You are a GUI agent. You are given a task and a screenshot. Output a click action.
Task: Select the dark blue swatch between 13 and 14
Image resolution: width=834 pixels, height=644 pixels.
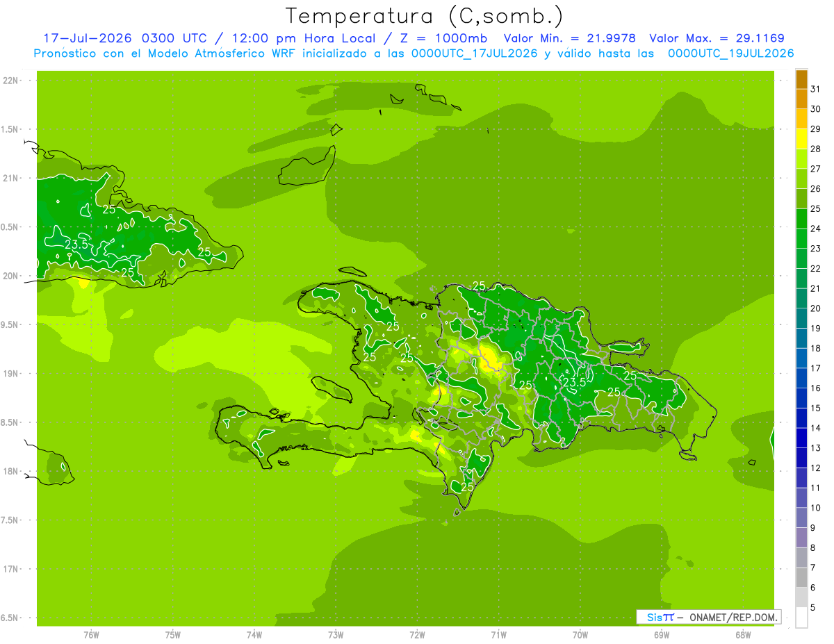pyautogui.click(x=801, y=438)
